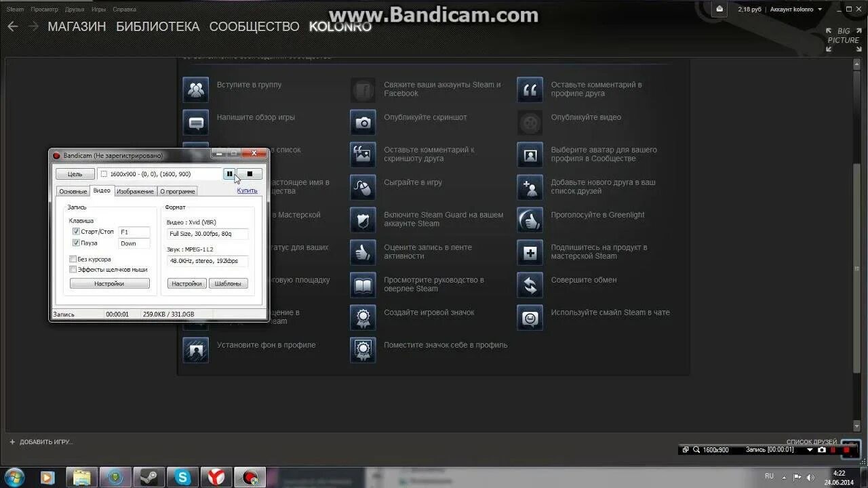
Task: Enable the Без курсора checkbox
Action: click(73, 259)
